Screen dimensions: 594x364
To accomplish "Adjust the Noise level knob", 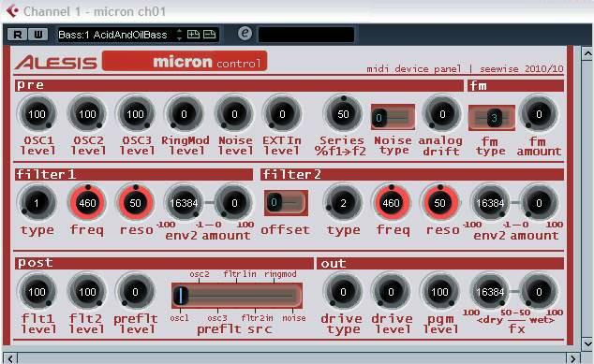I will [x=234, y=114].
